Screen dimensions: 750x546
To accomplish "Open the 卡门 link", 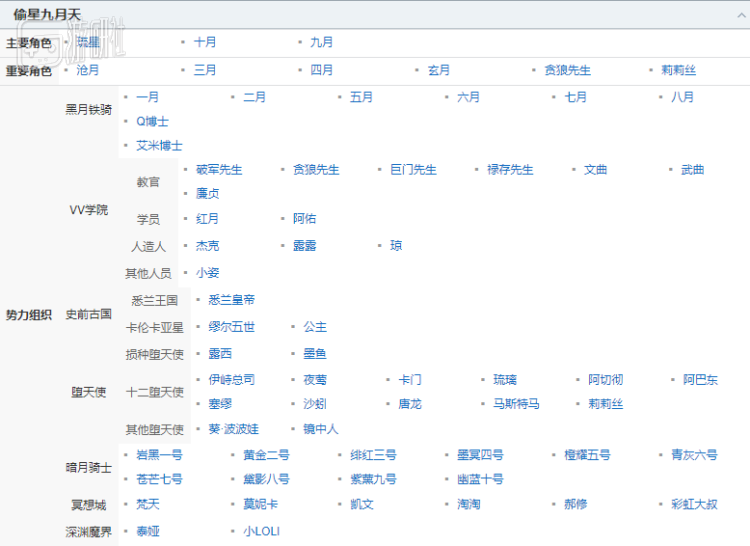I will tap(410, 380).
